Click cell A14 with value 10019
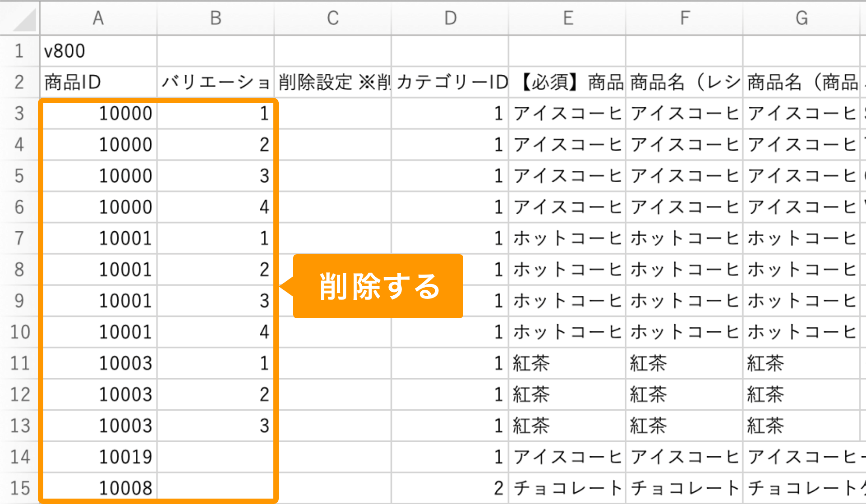The width and height of the screenshot is (866, 504). [98, 457]
